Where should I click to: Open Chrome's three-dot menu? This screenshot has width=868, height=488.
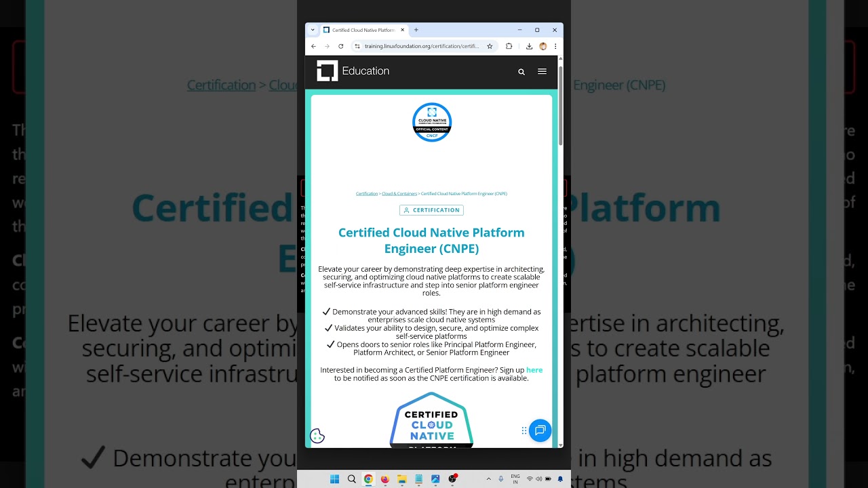pos(555,46)
